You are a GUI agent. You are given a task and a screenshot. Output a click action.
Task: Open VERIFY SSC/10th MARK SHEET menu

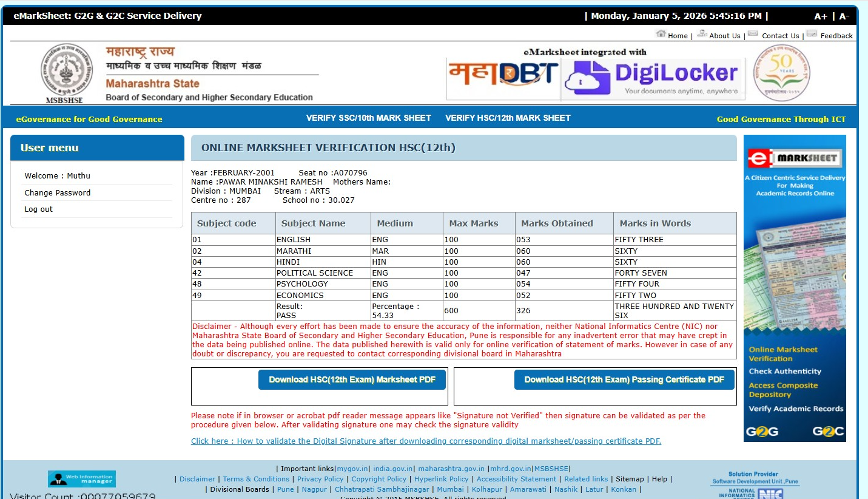(x=369, y=118)
